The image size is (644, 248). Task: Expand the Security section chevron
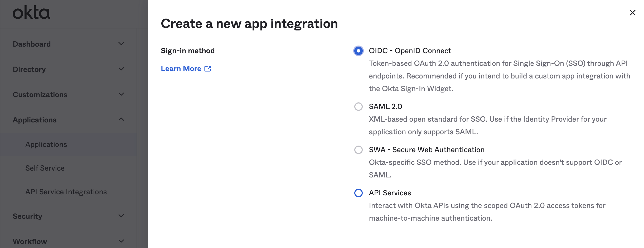pos(121,216)
